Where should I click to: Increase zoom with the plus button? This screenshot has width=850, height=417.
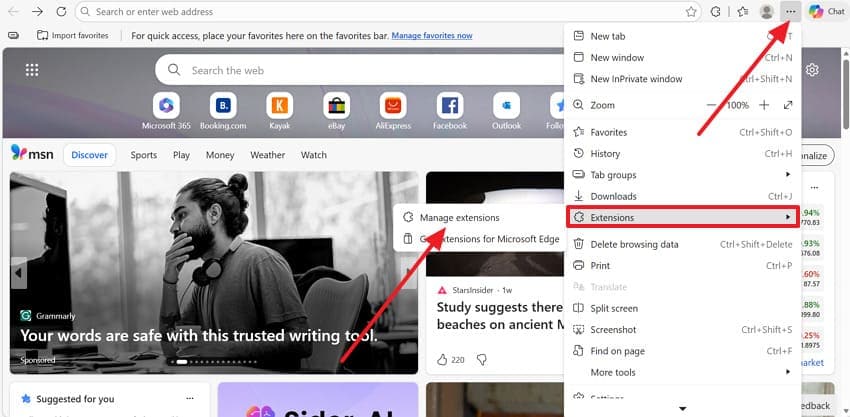(764, 105)
